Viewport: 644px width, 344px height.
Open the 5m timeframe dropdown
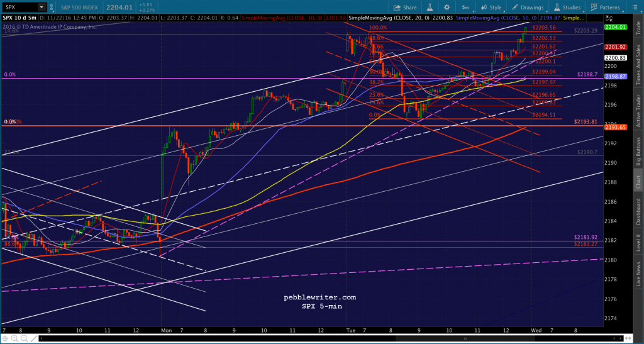pos(465,8)
